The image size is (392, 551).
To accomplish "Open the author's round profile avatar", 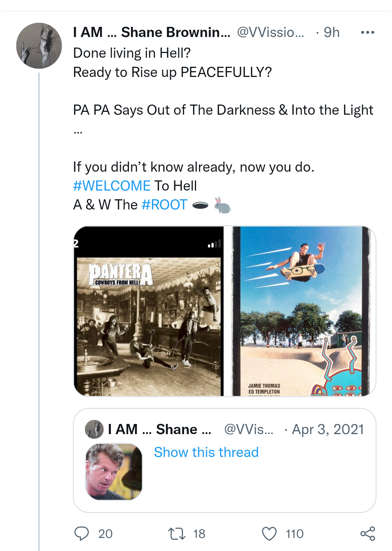I will pos(39,46).
